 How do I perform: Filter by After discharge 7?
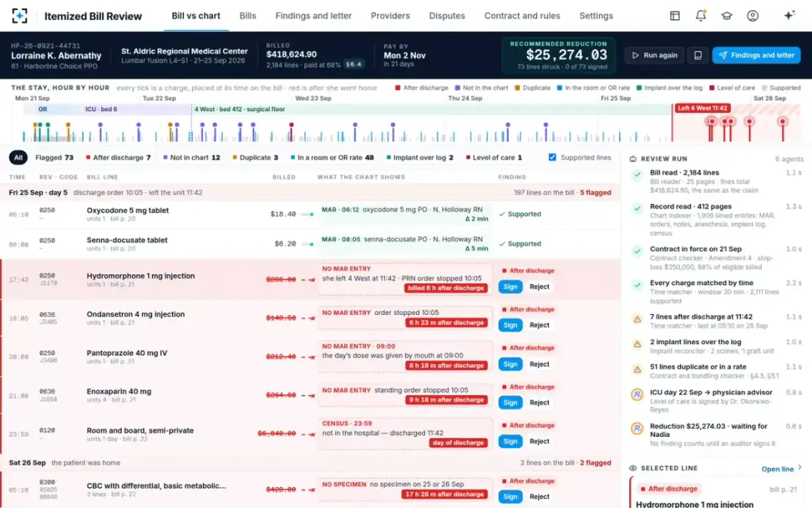pyautogui.click(x=118, y=158)
